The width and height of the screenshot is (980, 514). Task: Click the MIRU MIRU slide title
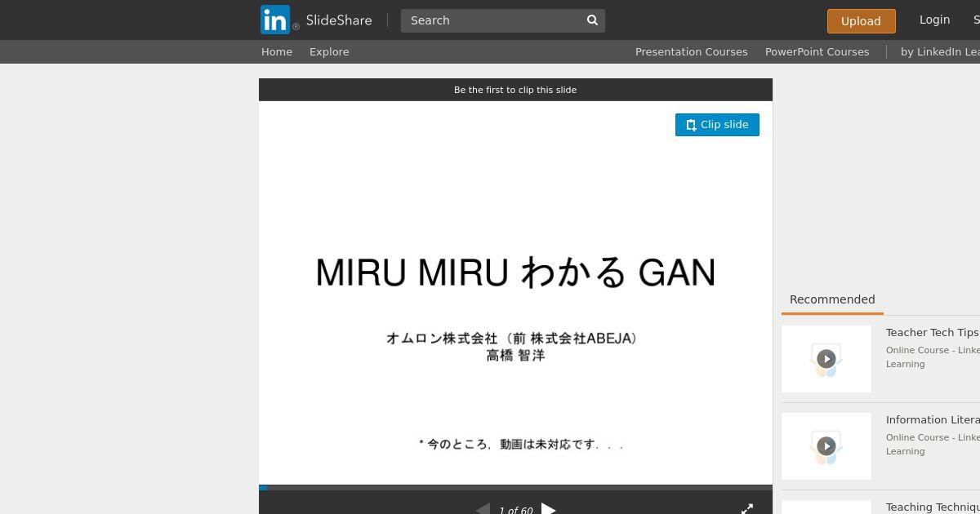pyautogui.click(x=515, y=273)
